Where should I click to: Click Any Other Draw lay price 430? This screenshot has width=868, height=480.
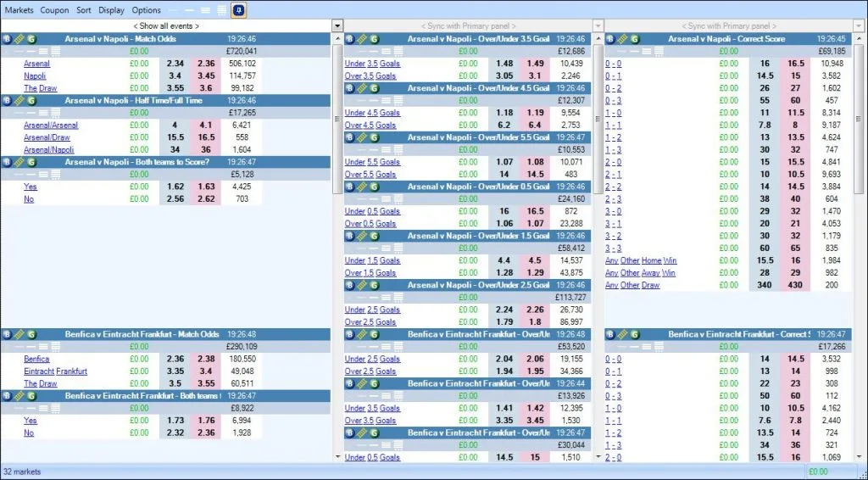[795, 285]
